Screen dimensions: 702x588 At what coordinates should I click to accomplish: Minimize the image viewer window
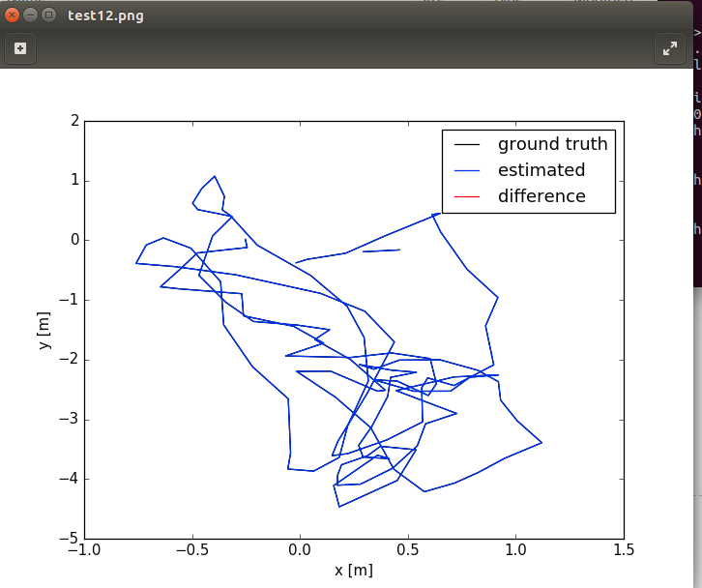click(31, 15)
